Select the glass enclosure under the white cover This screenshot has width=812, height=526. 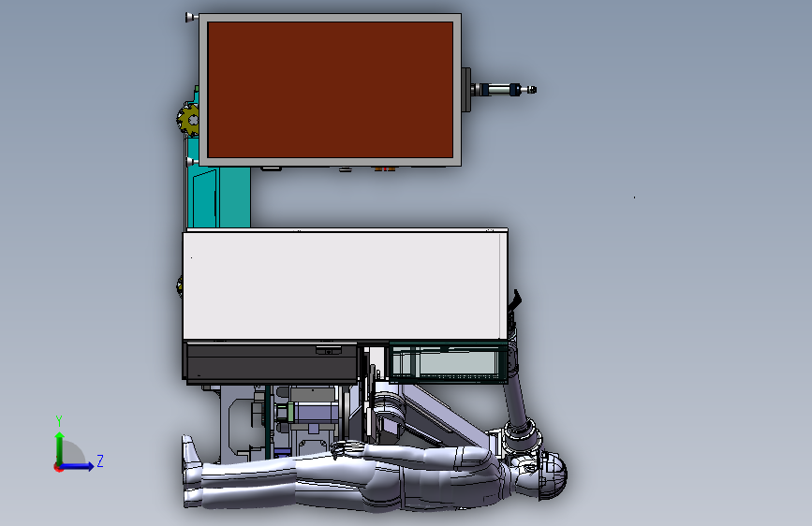tap(449, 362)
